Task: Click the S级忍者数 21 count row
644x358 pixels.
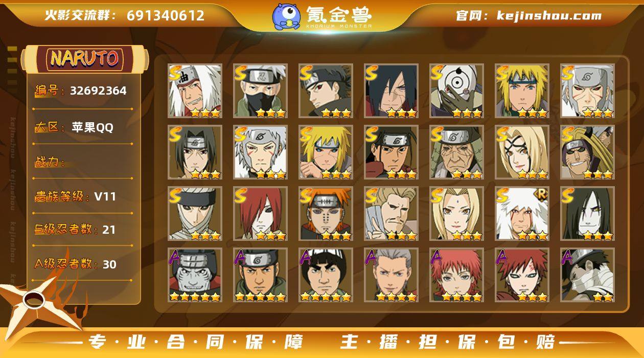Action: coord(75,230)
